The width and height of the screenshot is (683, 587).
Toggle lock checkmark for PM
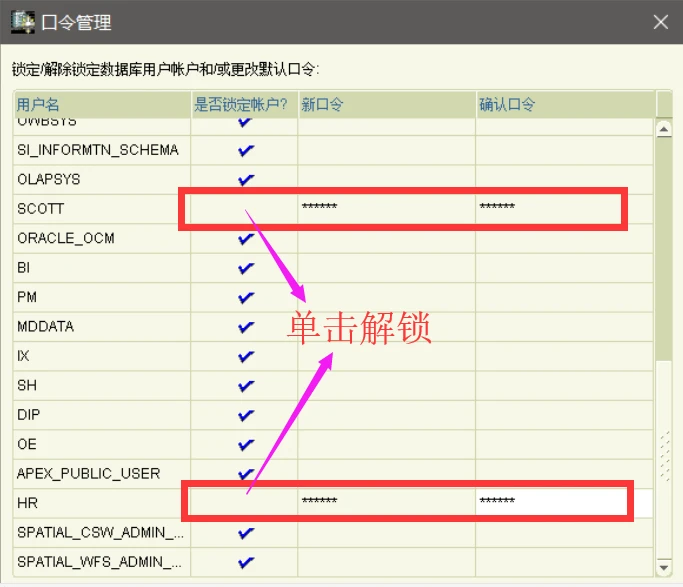[246, 297]
